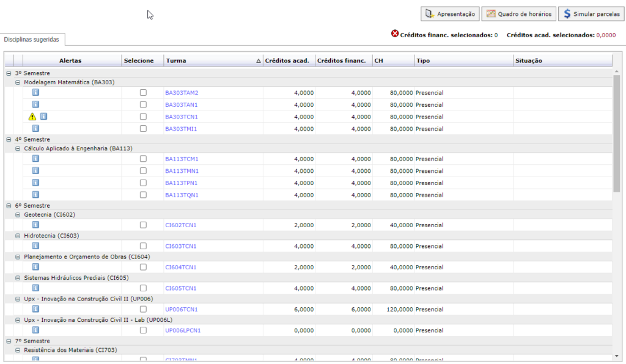626x364 pixels.
Task: Click the vertical scrollbar thumb
Action: 617,134
